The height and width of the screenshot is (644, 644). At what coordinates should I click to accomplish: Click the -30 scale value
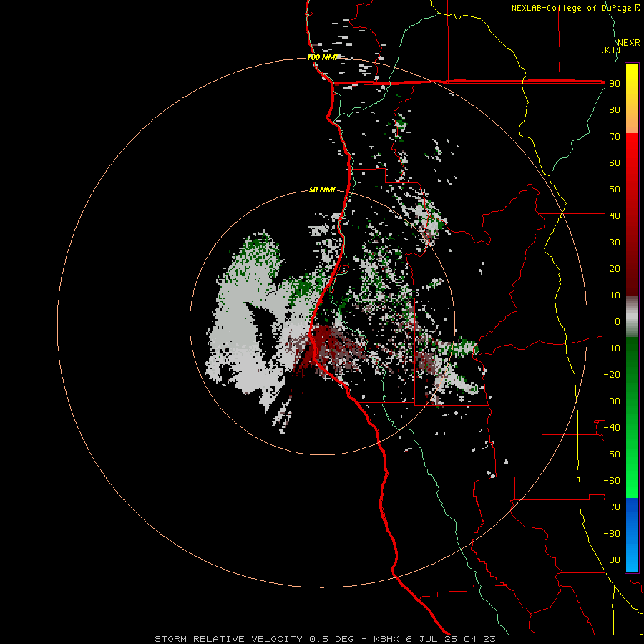pyautogui.click(x=612, y=401)
